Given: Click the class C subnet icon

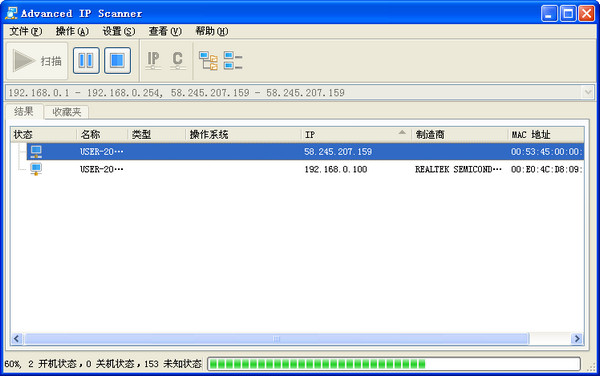Looking at the screenshot, I should 178,60.
